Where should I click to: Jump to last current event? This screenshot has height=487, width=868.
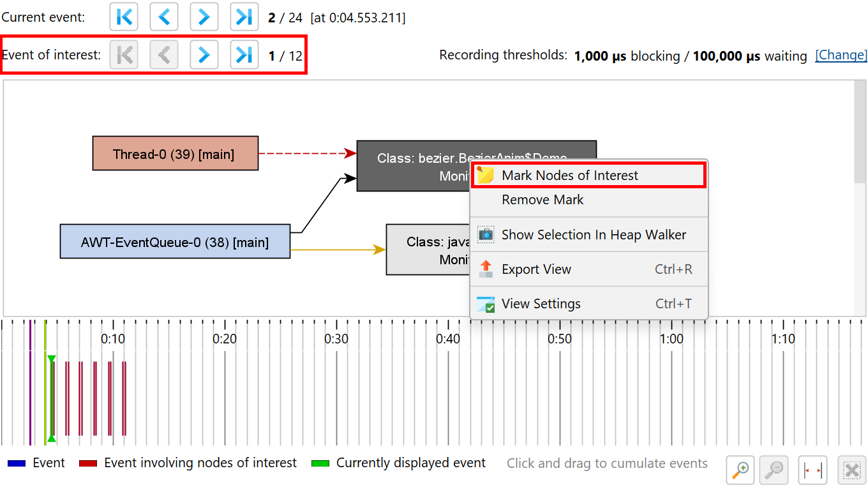tap(244, 17)
